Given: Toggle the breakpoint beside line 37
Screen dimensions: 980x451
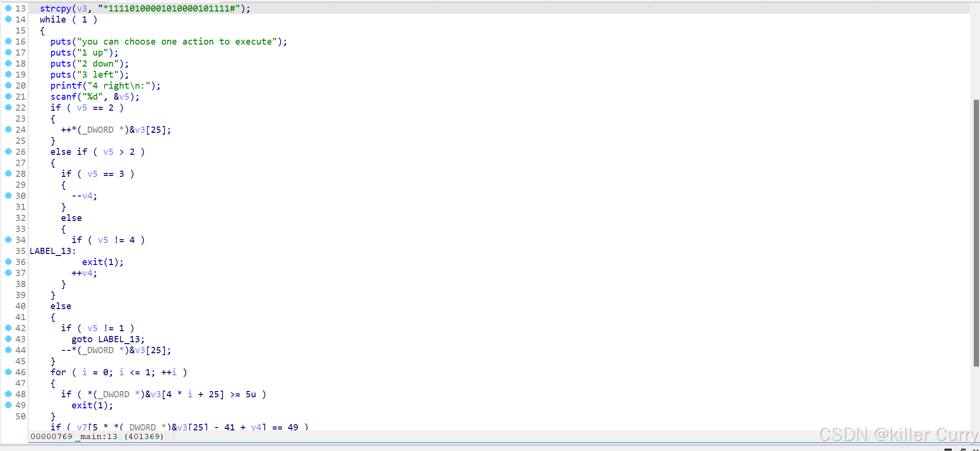Looking at the screenshot, I should [x=9, y=273].
